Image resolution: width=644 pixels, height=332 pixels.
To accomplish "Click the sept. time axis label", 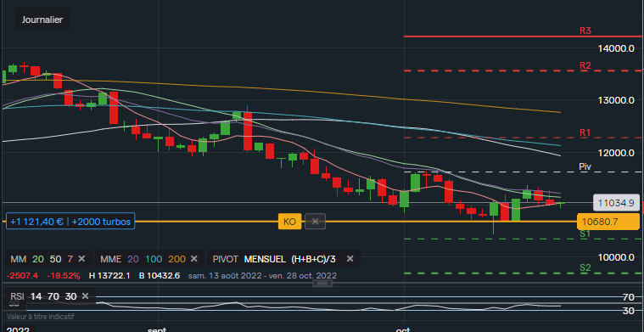I will 157,329.
